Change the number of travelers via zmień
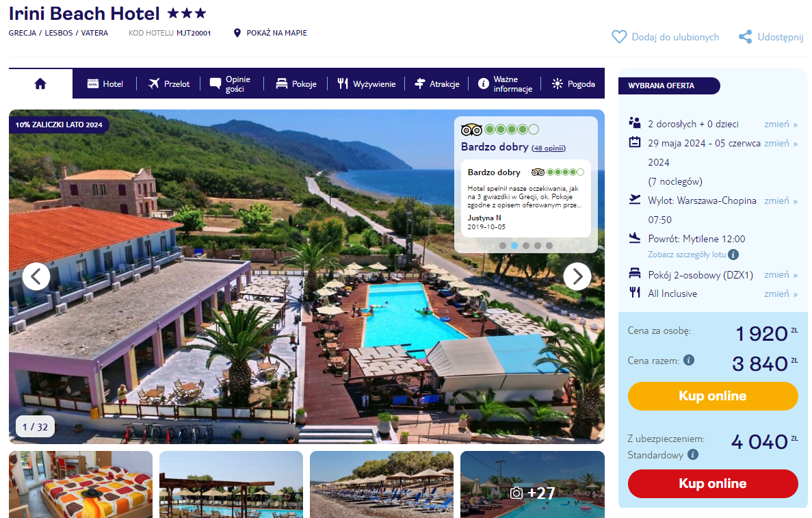The image size is (812, 518). [781, 124]
